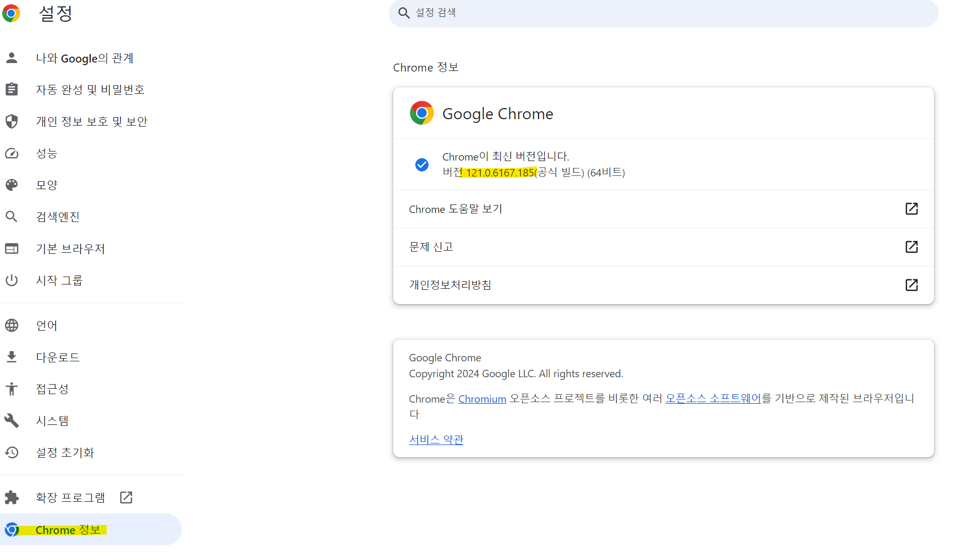Click the person icon for 나와 Google의 관계
Screen dimensions: 961x560
point(12,58)
